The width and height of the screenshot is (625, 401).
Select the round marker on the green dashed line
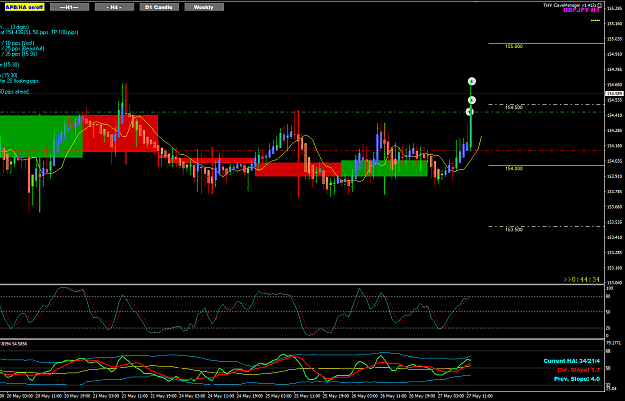coord(470,112)
